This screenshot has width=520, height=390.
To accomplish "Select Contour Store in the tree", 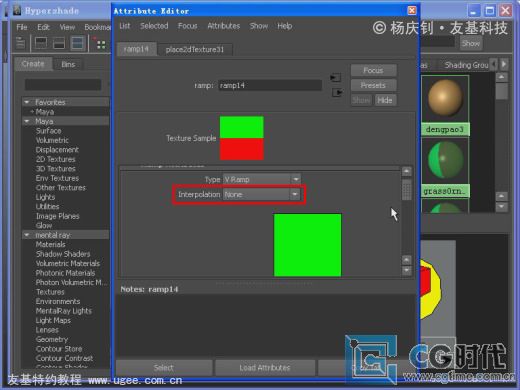I will (59, 349).
